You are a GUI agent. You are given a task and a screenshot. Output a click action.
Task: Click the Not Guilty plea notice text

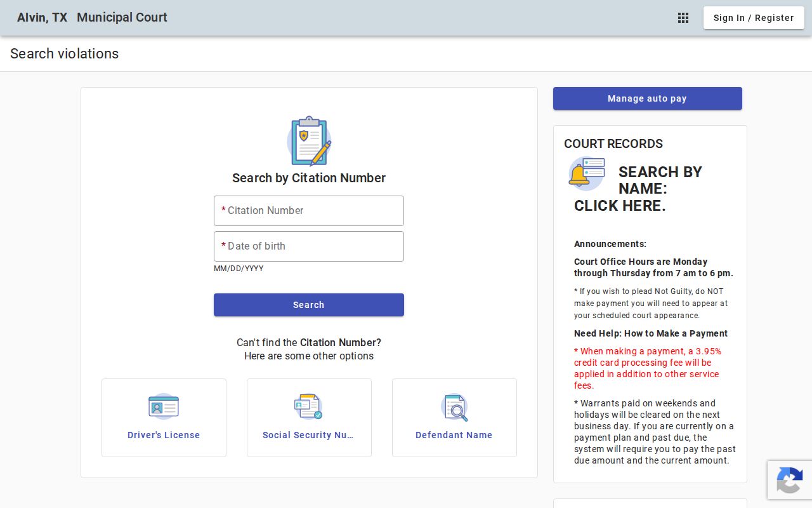point(651,304)
